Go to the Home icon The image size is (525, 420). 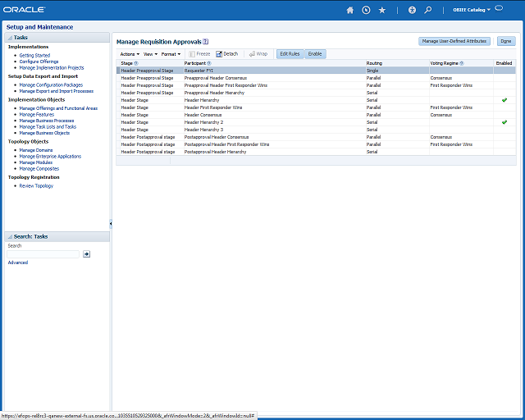click(350, 10)
